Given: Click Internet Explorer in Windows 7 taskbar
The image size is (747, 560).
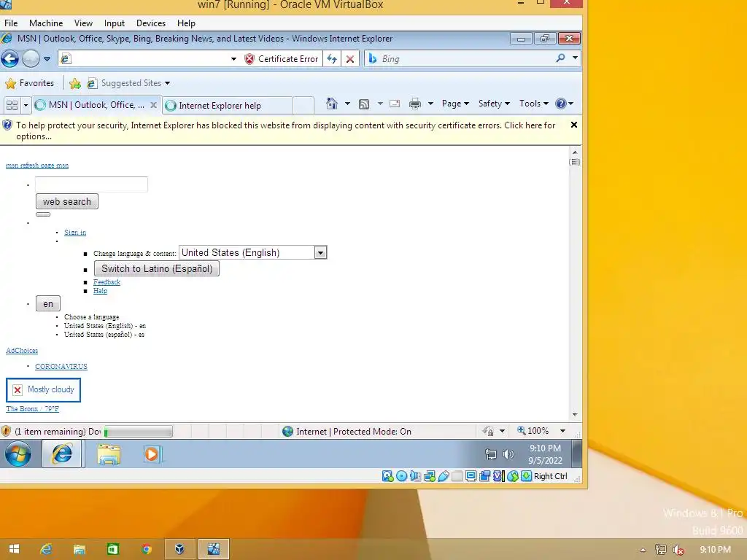Looking at the screenshot, I should click(x=63, y=454).
